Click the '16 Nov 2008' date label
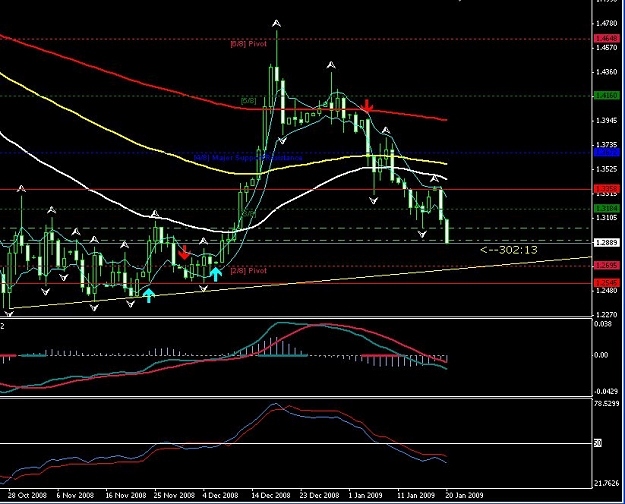 (126, 496)
